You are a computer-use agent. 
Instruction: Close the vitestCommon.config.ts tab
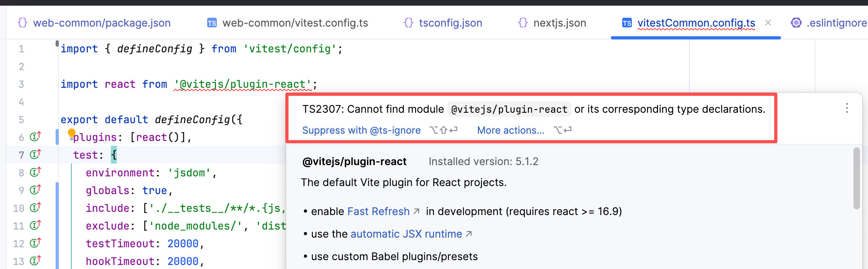tap(768, 23)
